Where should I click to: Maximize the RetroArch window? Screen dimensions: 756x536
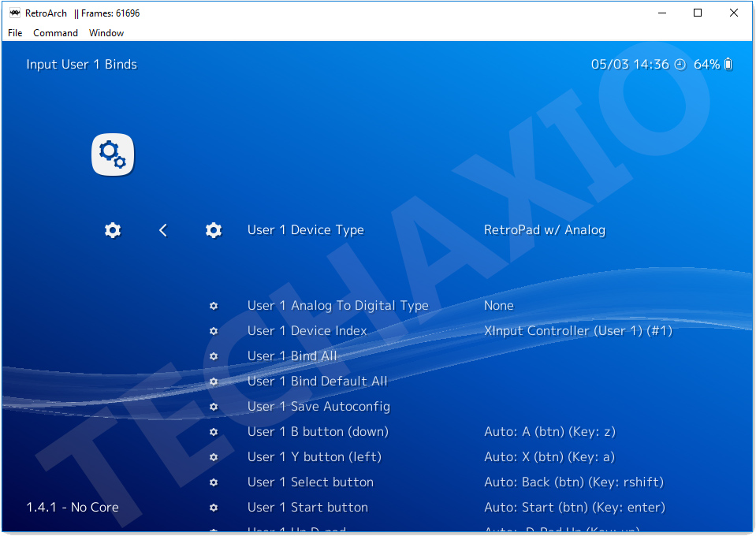(x=698, y=13)
